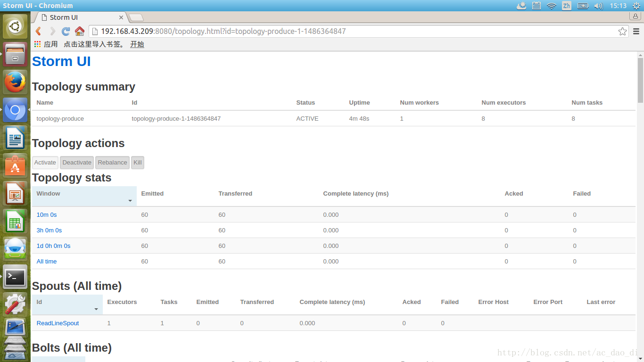Image resolution: width=644 pixels, height=362 pixels.
Task: Click the uptime value 4m 48s
Action: (359, 118)
